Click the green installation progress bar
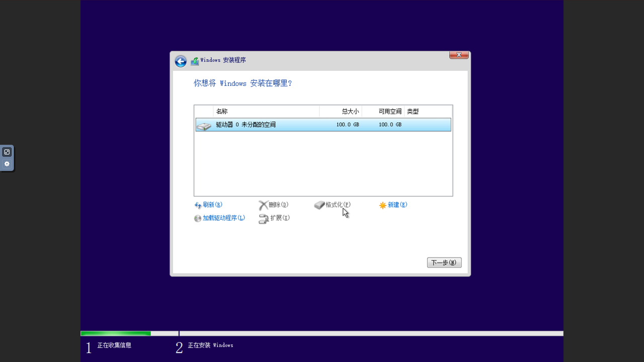 [116, 333]
